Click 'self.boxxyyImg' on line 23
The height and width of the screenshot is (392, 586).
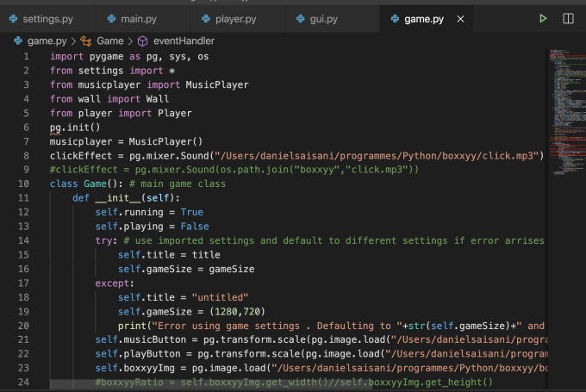(x=135, y=368)
